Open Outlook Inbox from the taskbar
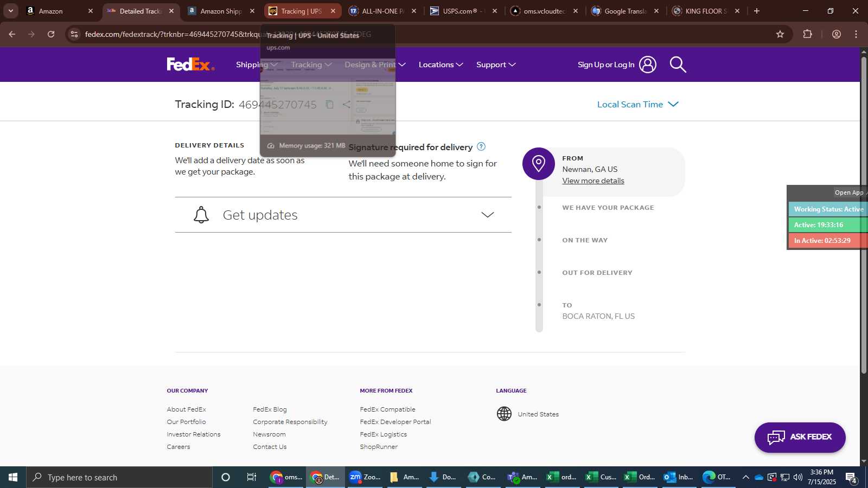868x488 pixels. point(679,477)
